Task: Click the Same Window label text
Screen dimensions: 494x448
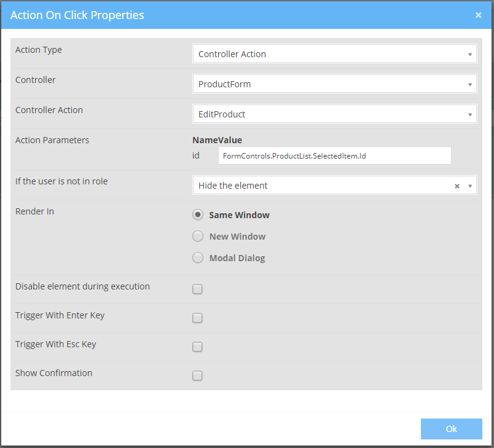Action: 239,215
